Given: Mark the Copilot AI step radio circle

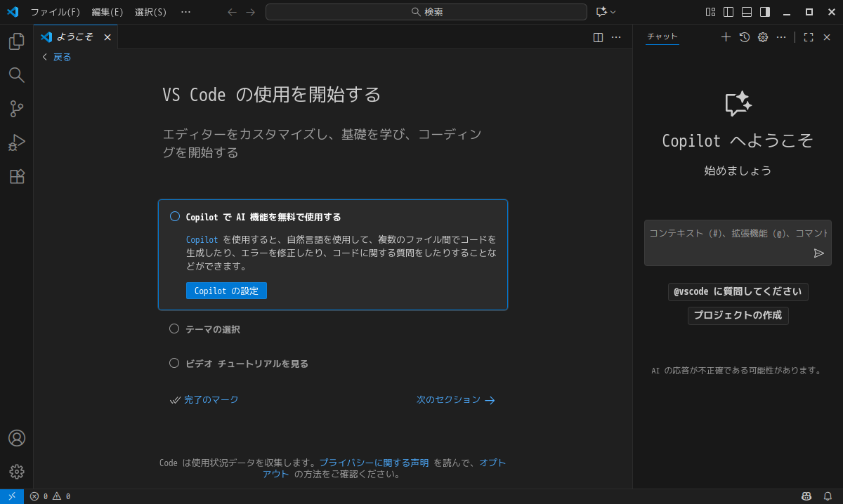Looking at the screenshot, I should point(175,216).
